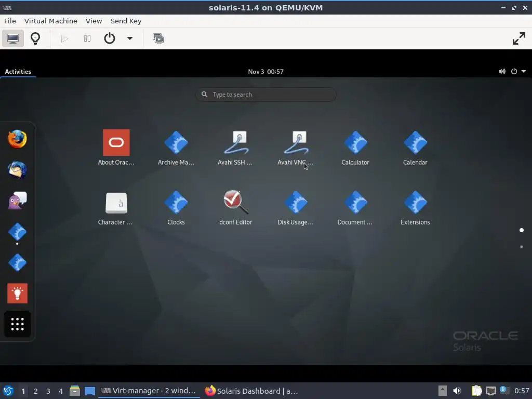Open the View menu
Screen dimensions: 532x399
pyautogui.click(x=94, y=21)
